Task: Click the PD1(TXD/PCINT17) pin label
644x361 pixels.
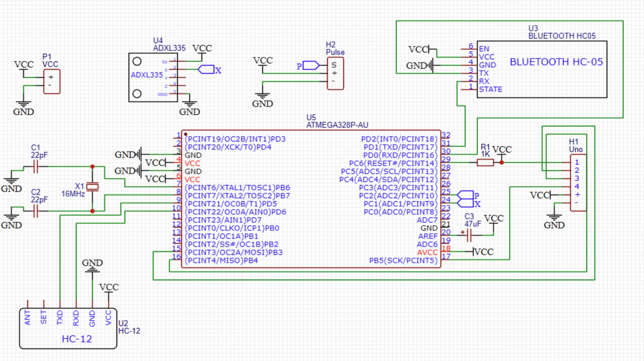Action: [400, 147]
